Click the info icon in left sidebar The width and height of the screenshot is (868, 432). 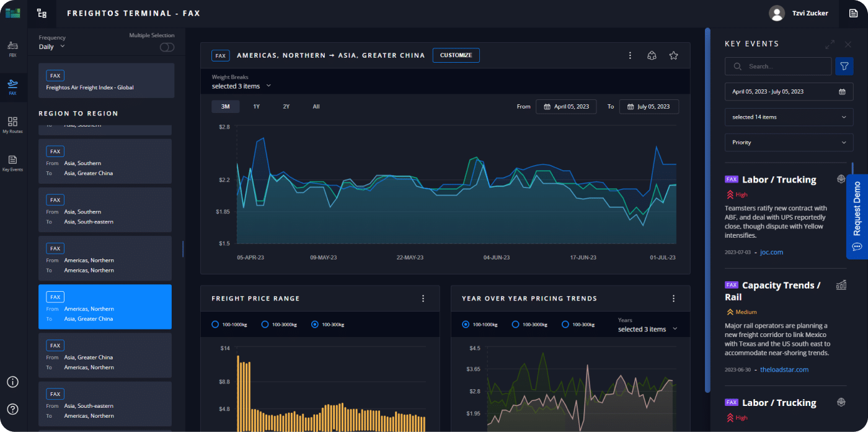[x=13, y=382]
